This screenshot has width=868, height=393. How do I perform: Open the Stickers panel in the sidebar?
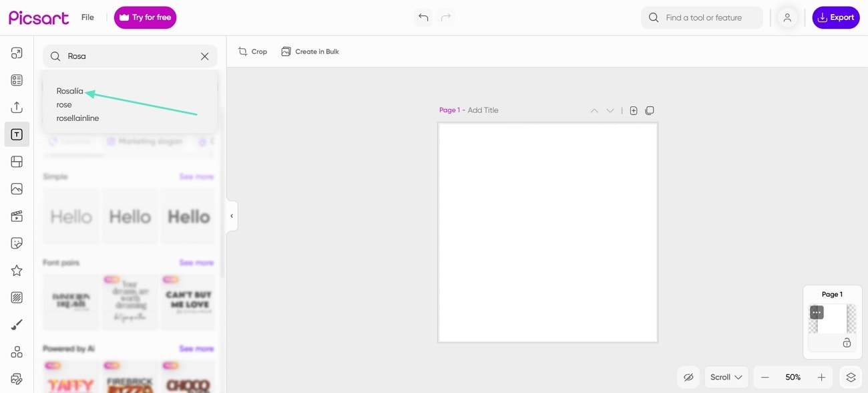point(17,243)
